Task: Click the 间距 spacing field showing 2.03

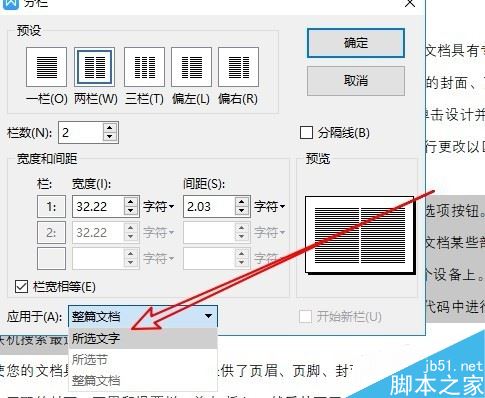Action: coord(209,207)
